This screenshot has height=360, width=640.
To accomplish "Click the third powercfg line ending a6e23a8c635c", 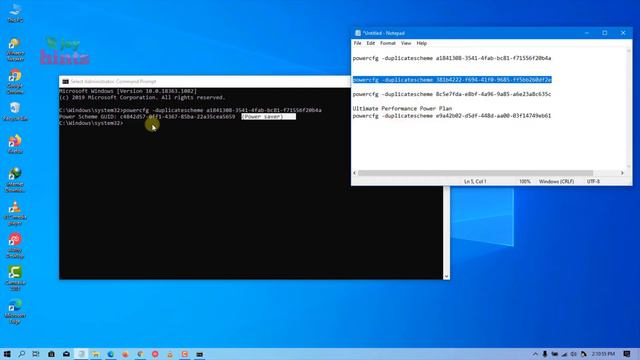I will click(x=452, y=94).
